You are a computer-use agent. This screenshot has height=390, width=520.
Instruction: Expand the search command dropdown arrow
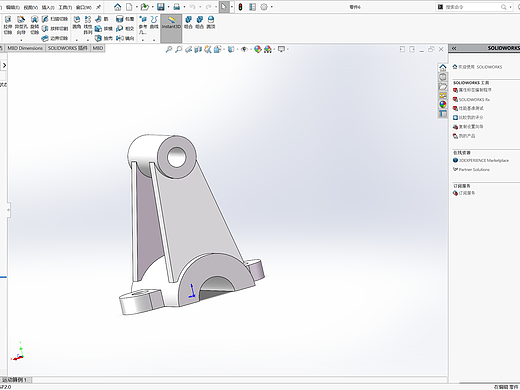pyautogui.click(x=511, y=7)
